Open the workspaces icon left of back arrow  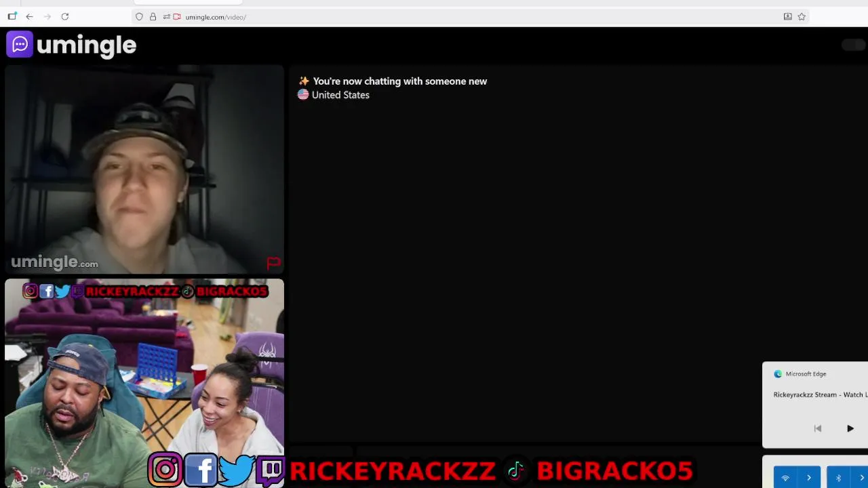click(12, 16)
